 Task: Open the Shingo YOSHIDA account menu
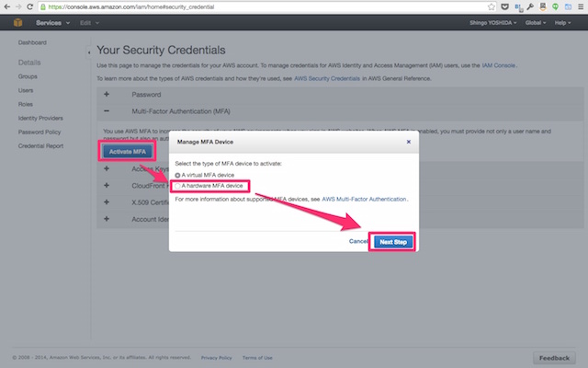pyautogui.click(x=492, y=23)
